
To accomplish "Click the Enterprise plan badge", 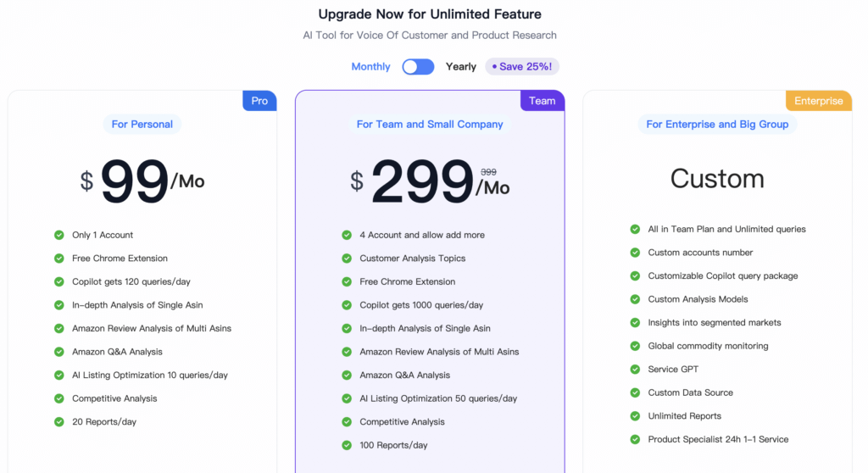I will [x=818, y=101].
